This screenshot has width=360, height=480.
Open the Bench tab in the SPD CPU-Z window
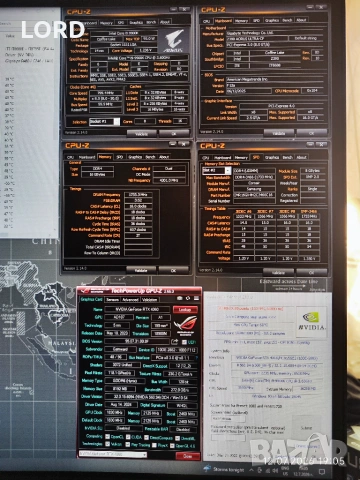pos(288,157)
